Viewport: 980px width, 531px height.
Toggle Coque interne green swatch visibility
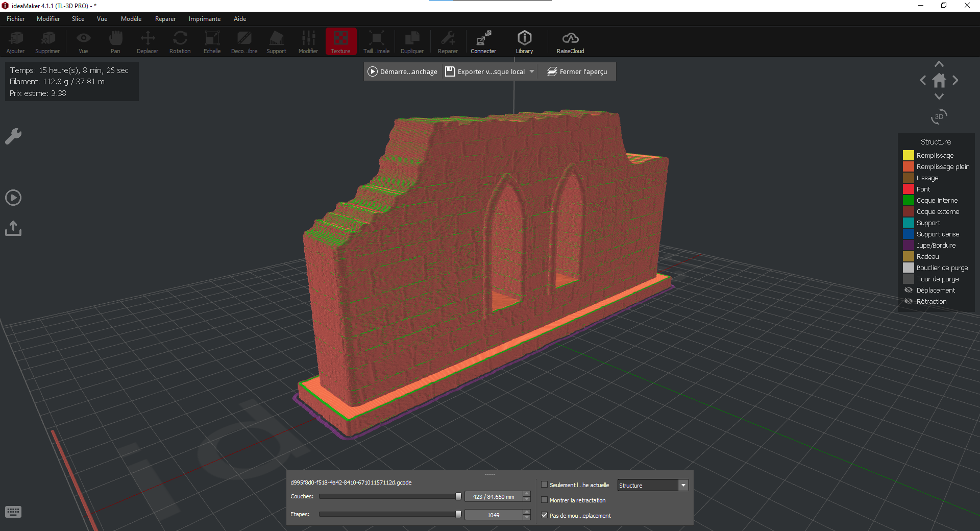coord(909,200)
